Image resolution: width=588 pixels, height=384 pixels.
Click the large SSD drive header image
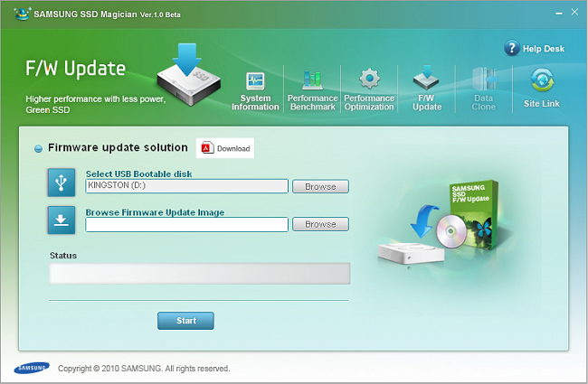[189, 75]
